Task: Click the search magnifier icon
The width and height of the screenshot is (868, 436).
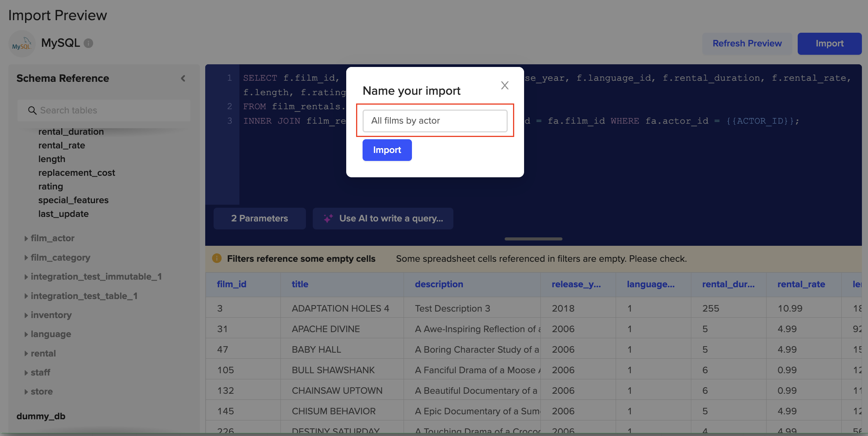Action: click(32, 110)
